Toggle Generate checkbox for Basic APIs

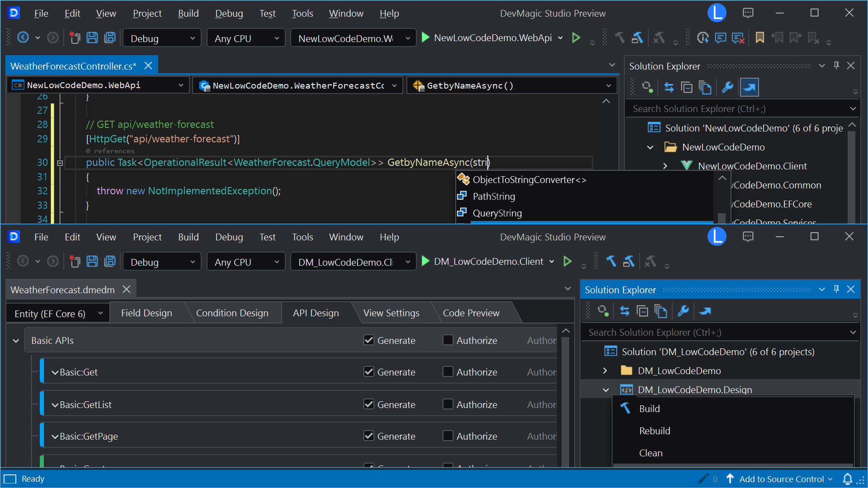pyautogui.click(x=369, y=340)
